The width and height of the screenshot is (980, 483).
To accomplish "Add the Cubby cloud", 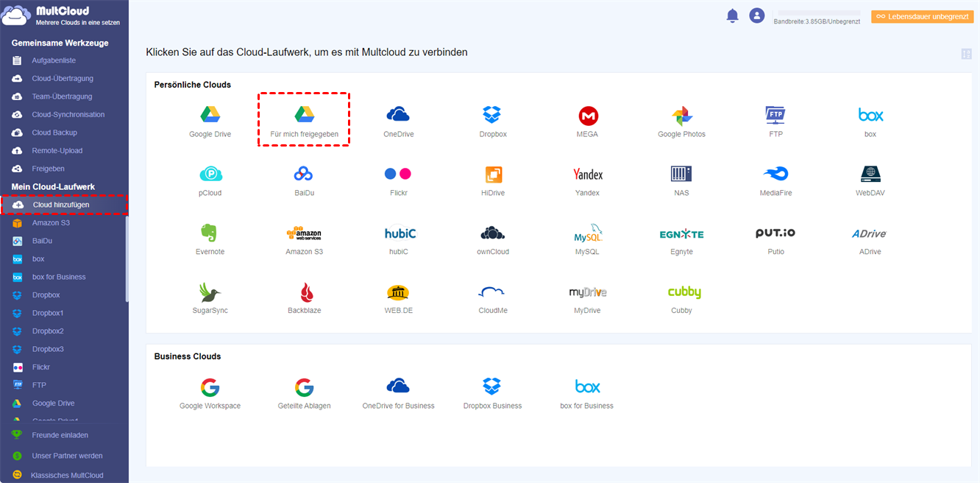I will (683, 298).
